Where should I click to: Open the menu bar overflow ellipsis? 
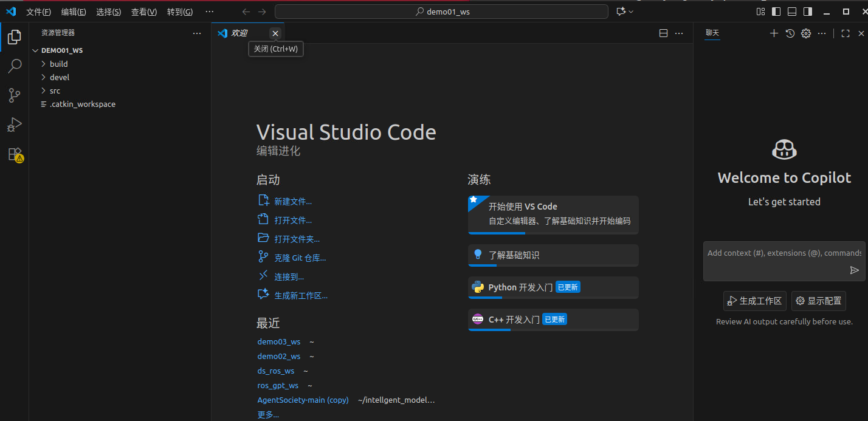(210, 12)
